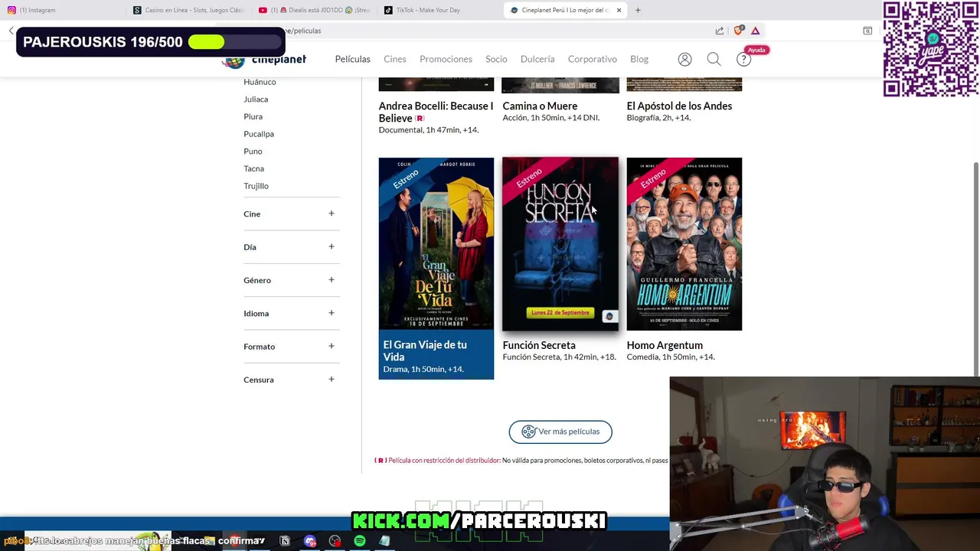The height and width of the screenshot is (551, 980).
Task: Open a new browser tab with plus
Action: click(638, 10)
